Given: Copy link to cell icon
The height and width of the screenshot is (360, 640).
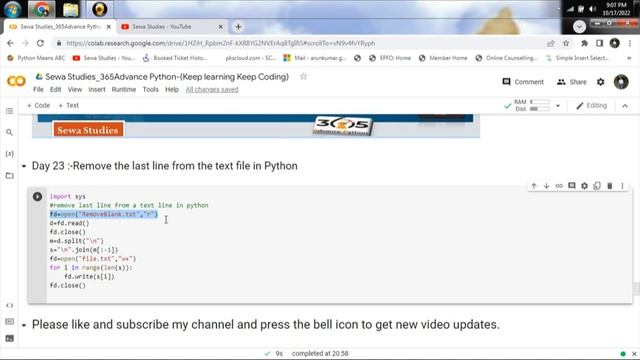Looking at the screenshot, I should coord(559,186).
